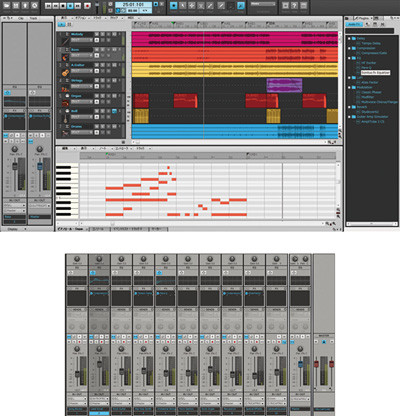Image resolution: width=400 pixels, height=416 pixels.
Task: Click the Bell track instrument icon
Action: [65, 118]
